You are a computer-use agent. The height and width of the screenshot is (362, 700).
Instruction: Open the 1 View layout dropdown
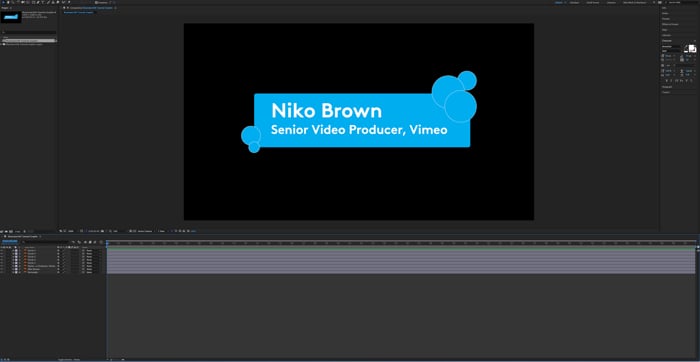point(162,231)
